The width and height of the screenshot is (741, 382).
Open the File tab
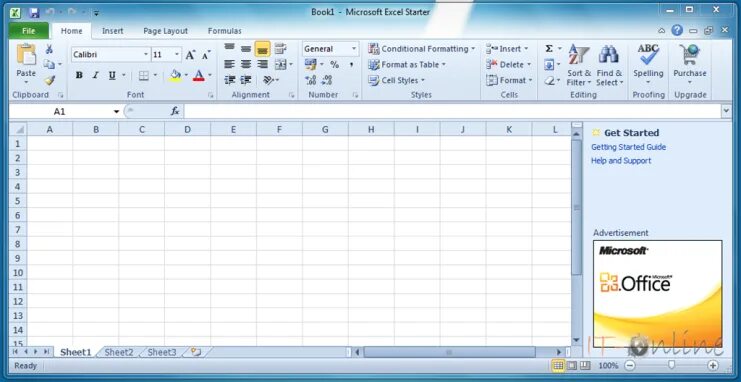click(28, 31)
